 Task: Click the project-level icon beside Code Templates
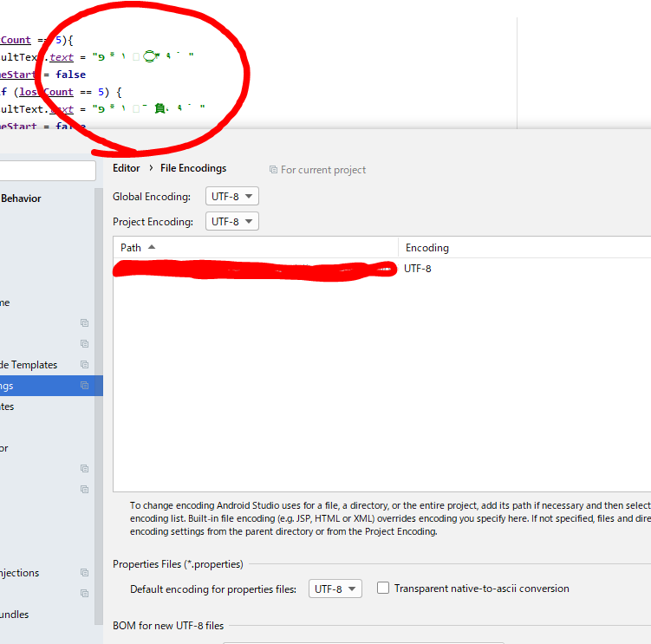84,365
